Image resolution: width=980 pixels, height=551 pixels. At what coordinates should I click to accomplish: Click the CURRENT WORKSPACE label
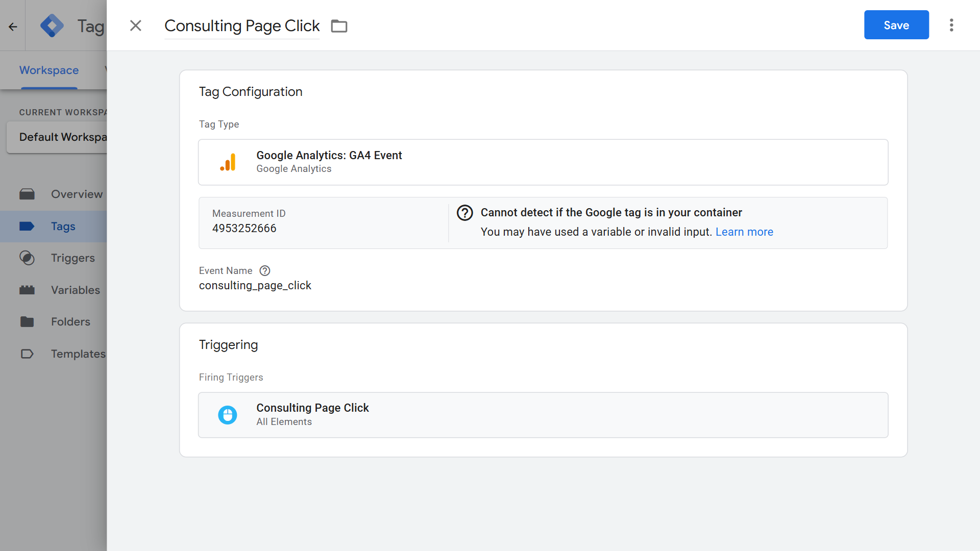[x=63, y=112]
